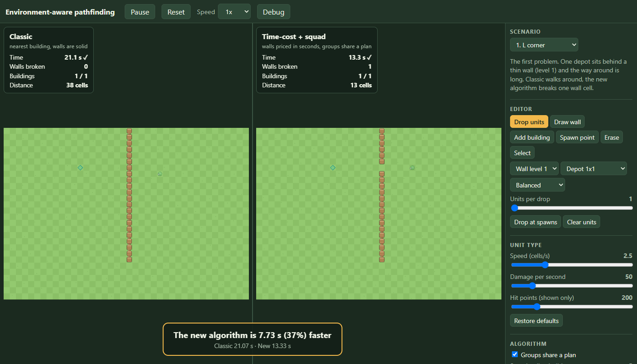Click the Hit points value 200
This screenshot has height=364, width=637.
[627, 298]
